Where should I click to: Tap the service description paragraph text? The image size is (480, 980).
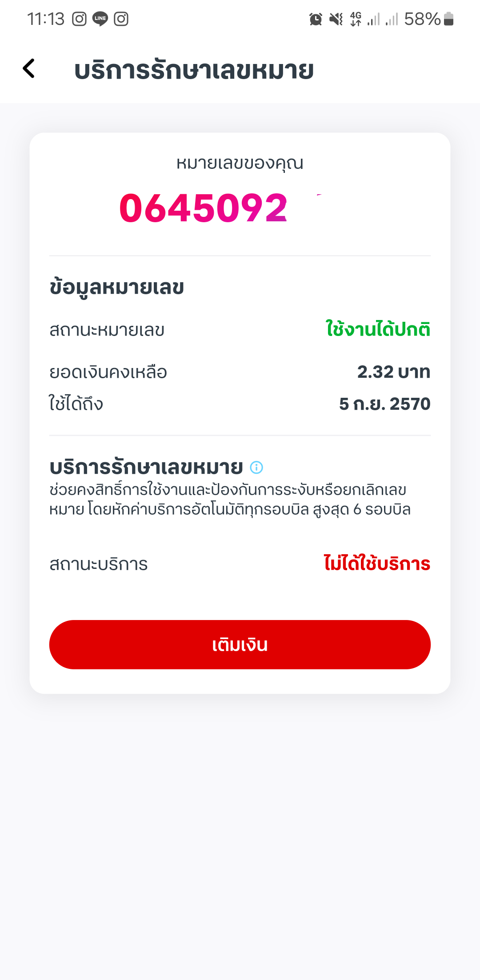point(230,500)
